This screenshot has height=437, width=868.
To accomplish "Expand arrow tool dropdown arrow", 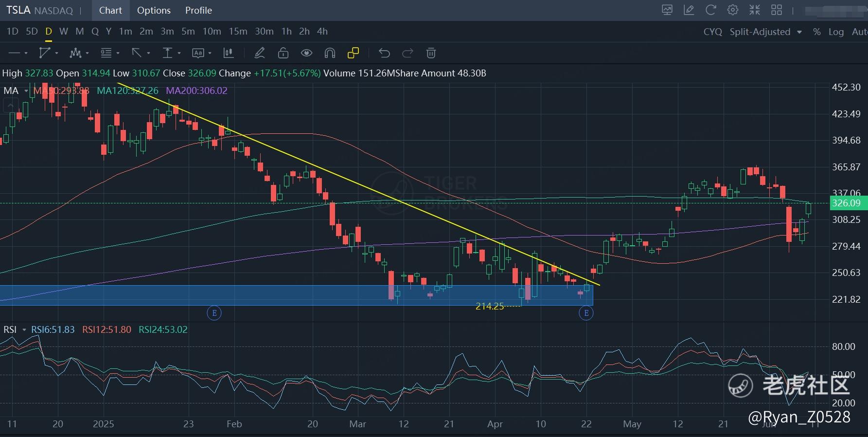I will 149,53.
